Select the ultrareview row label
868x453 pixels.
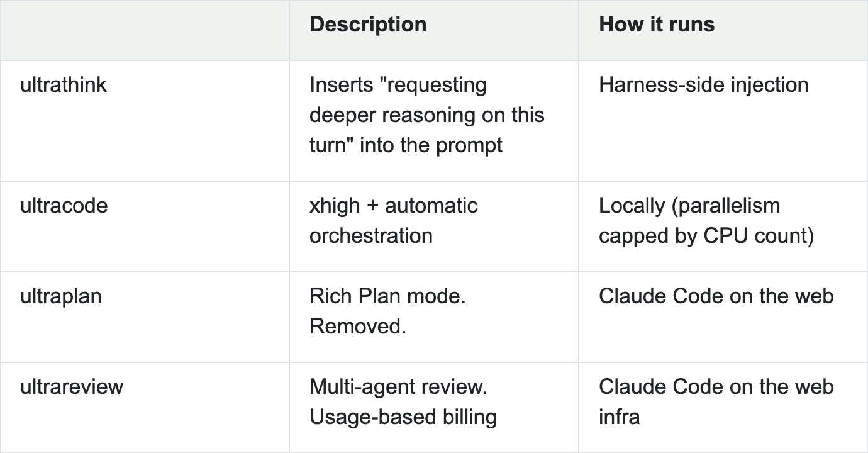[x=72, y=387]
